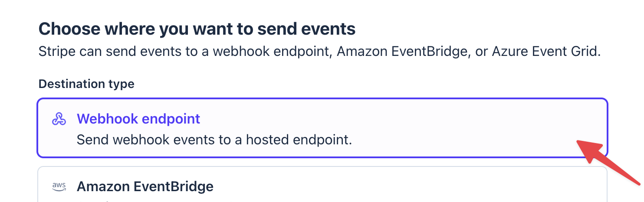
Task: Click the words "send events" in the heading
Action: click(x=307, y=29)
